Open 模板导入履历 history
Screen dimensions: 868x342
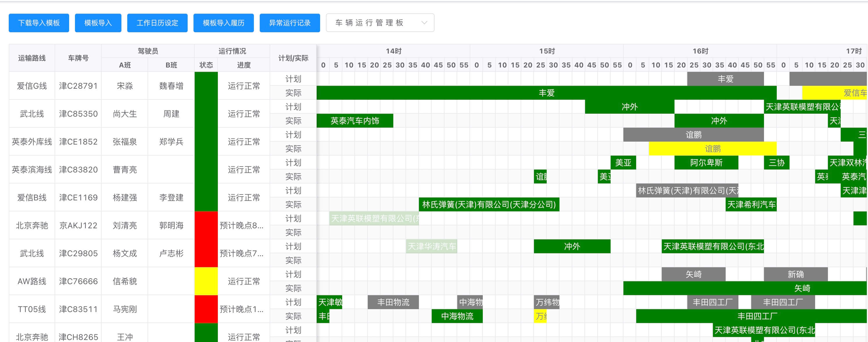(x=223, y=23)
